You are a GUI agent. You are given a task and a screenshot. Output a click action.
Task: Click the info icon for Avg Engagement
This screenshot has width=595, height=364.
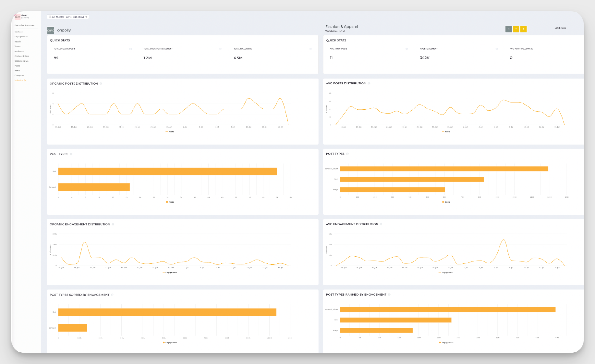coord(496,49)
